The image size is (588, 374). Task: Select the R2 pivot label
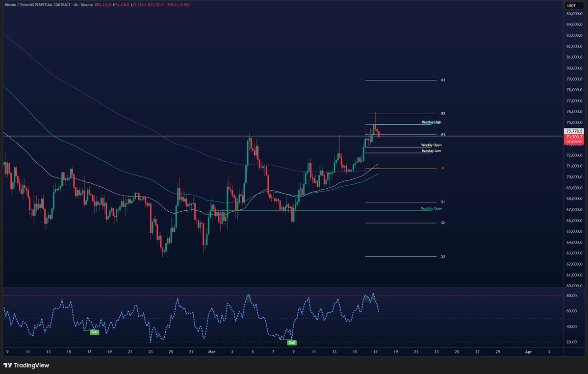point(443,114)
